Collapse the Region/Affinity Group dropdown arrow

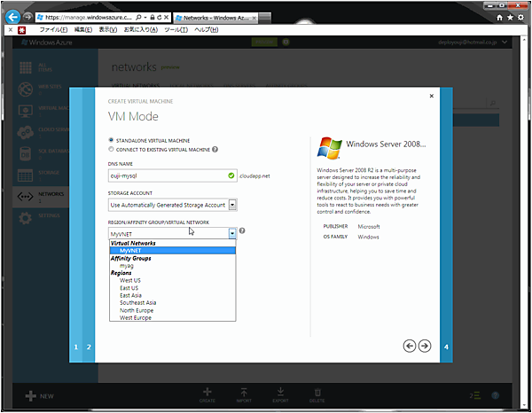[x=232, y=233]
